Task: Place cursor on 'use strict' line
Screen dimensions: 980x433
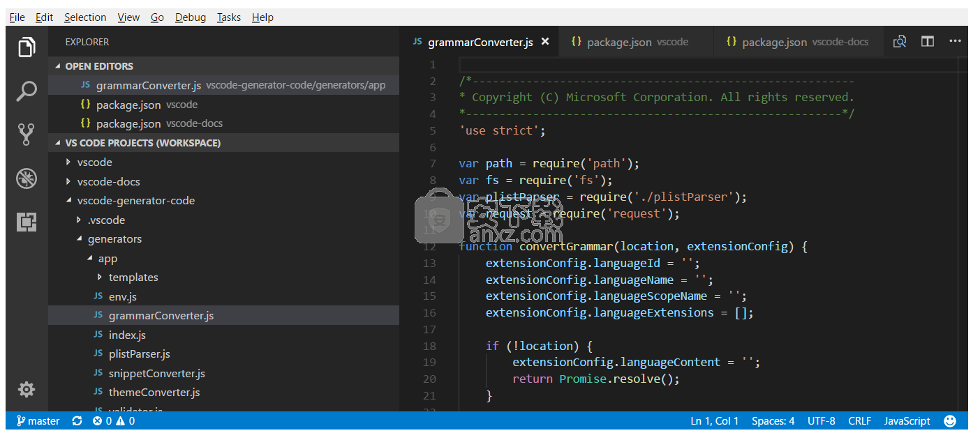Action: 502,130
